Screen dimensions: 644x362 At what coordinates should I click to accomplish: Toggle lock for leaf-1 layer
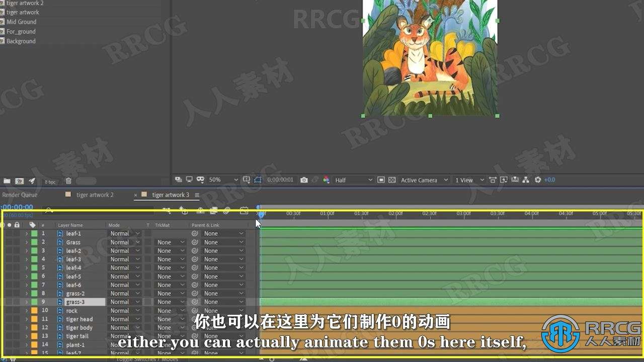(x=17, y=233)
